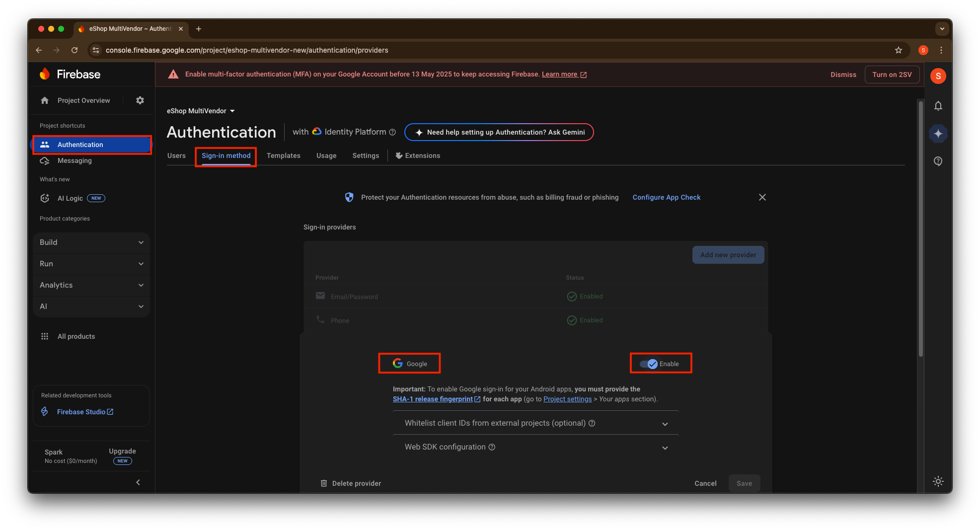Click Configure App Check link

pos(666,197)
